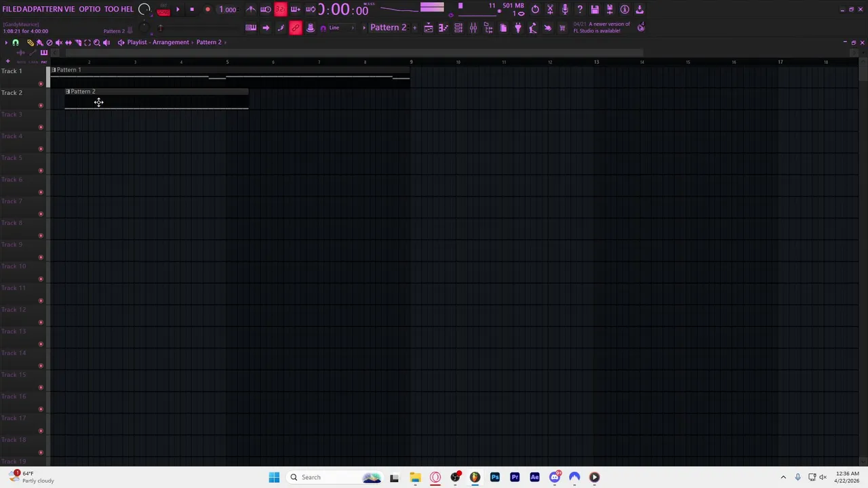Viewport: 868px width, 488px height.
Task: Click the main volume knob
Action: tap(144, 9)
